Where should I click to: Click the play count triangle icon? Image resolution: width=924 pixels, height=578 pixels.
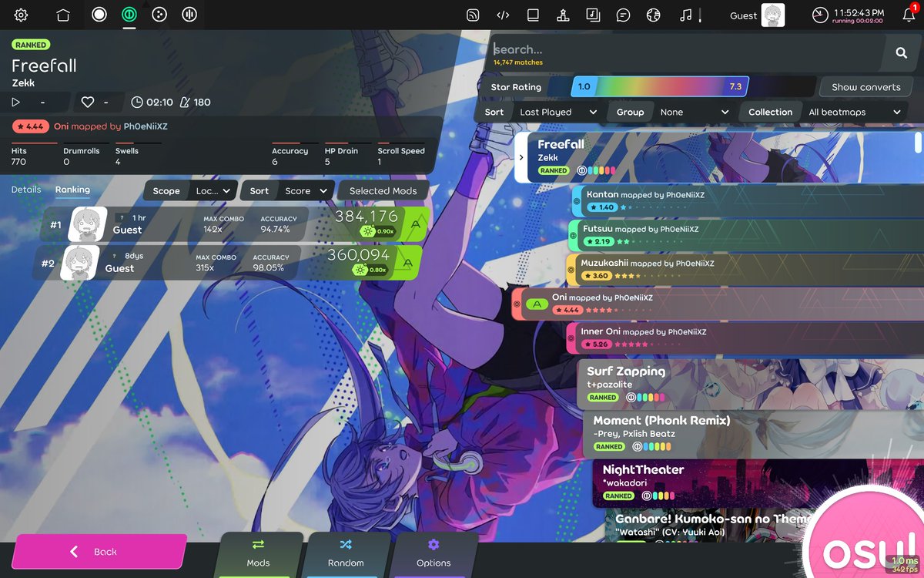coord(15,102)
